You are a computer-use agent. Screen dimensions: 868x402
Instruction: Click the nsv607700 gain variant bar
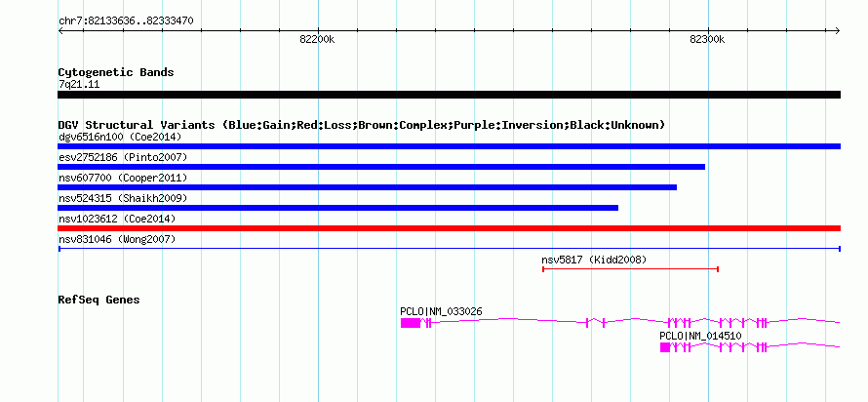click(x=367, y=187)
